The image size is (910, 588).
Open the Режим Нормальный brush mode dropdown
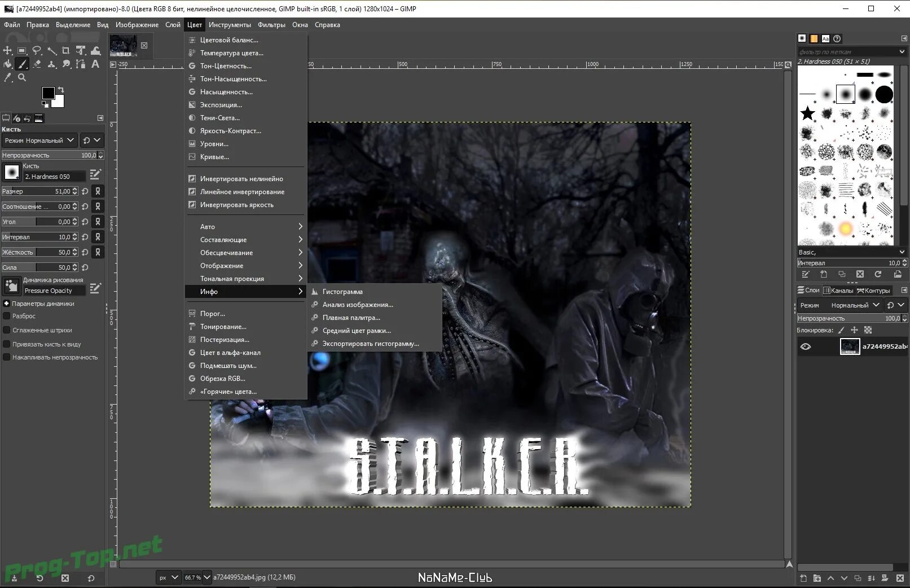click(39, 140)
